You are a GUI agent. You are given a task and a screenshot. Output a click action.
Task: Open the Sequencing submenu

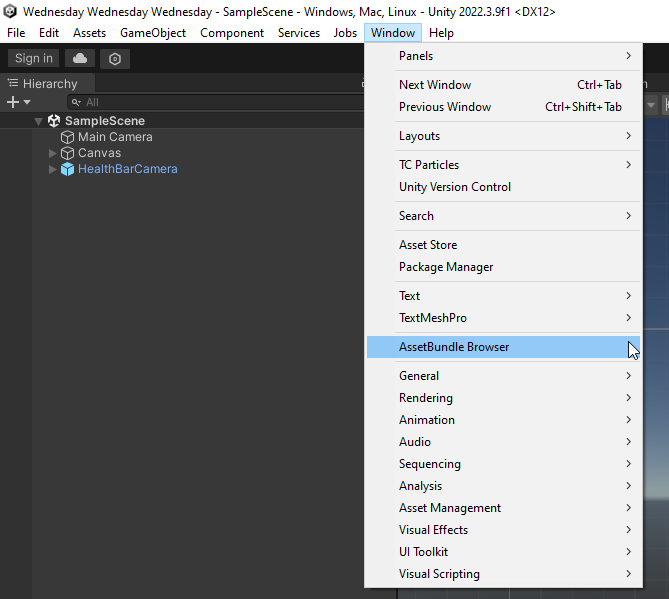[x=504, y=464]
